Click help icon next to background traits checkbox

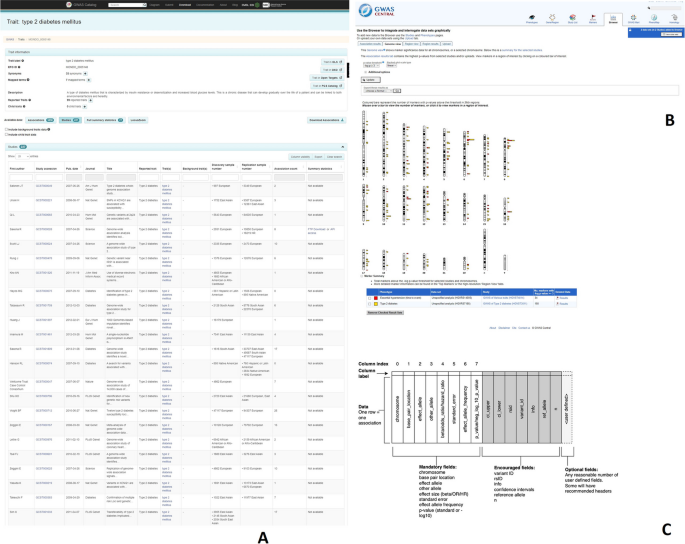pos(48,129)
